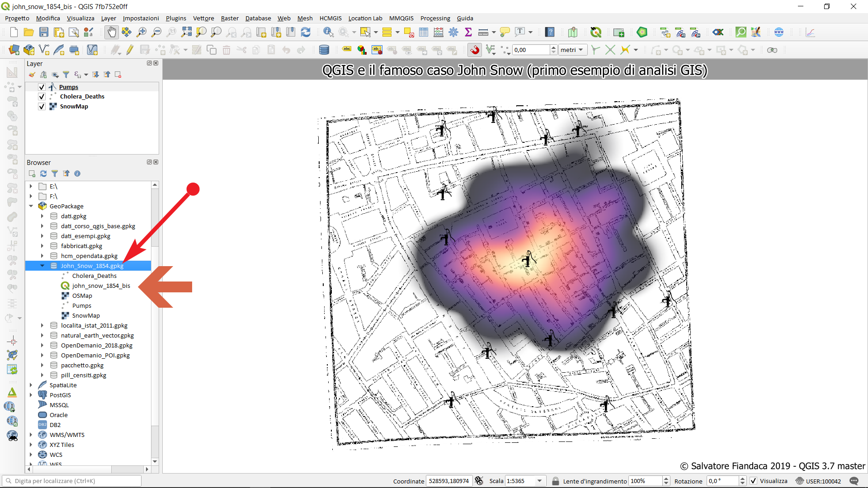This screenshot has width=868, height=488.
Task: Open the Processing menu
Action: click(435, 18)
